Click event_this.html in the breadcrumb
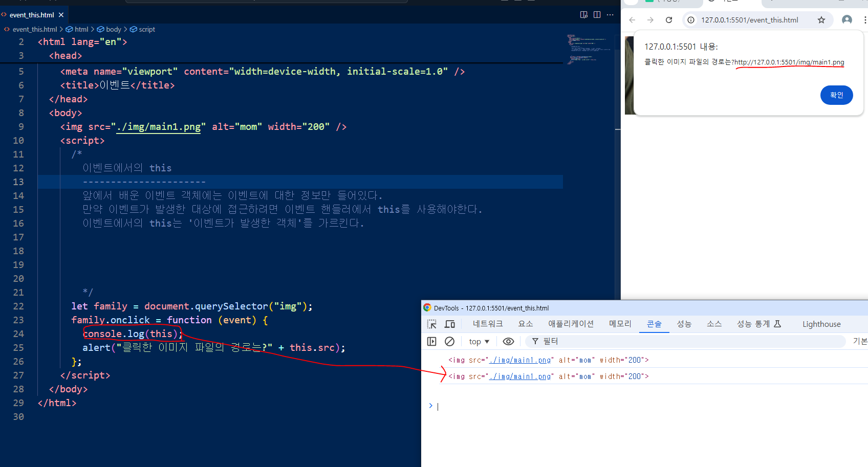The width and height of the screenshot is (868, 467). point(34,29)
